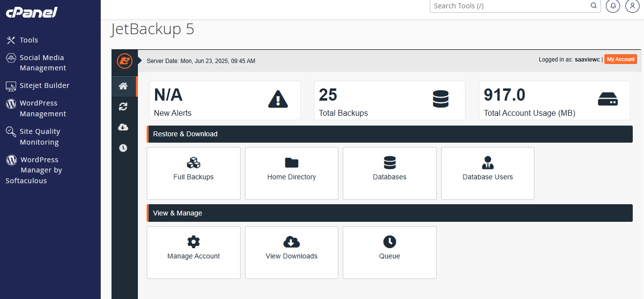Image resolution: width=644 pixels, height=299 pixels.
Task: Open the Total Account Usage card
Action: click(x=555, y=101)
